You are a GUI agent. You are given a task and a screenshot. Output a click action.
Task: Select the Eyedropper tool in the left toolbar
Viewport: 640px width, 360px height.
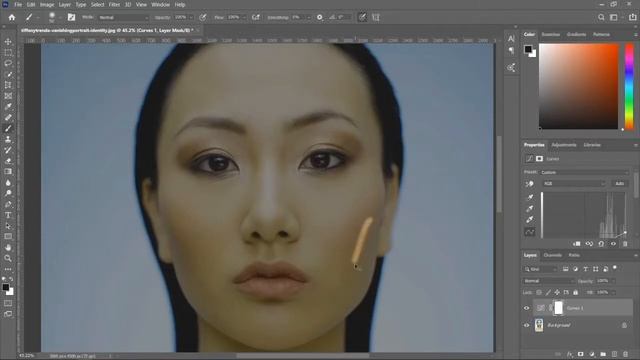(x=8, y=107)
